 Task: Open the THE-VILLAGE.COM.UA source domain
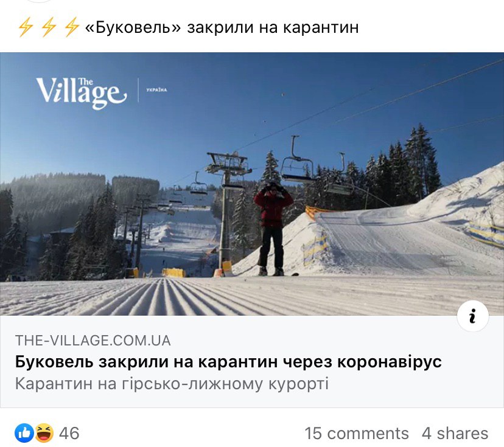[93, 341]
